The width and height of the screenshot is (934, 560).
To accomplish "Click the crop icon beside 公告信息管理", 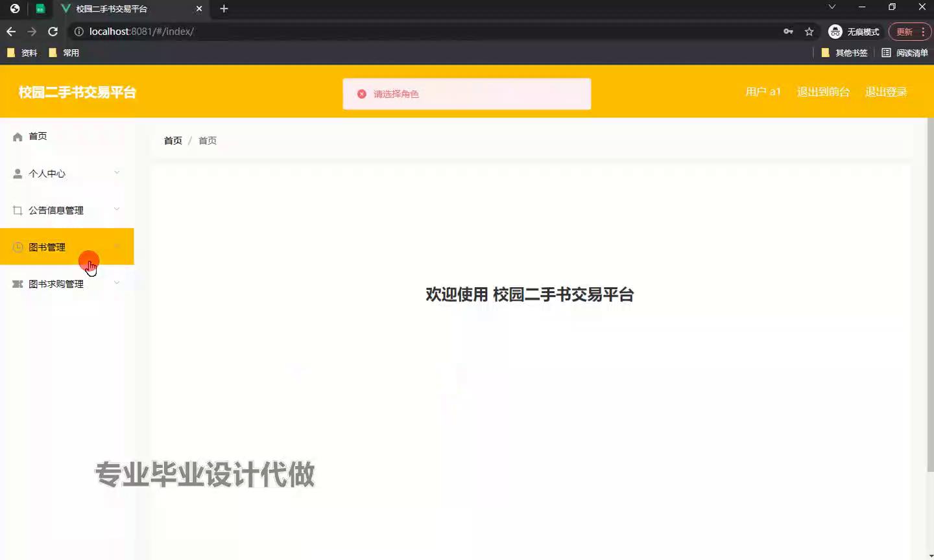I will point(18,211).
